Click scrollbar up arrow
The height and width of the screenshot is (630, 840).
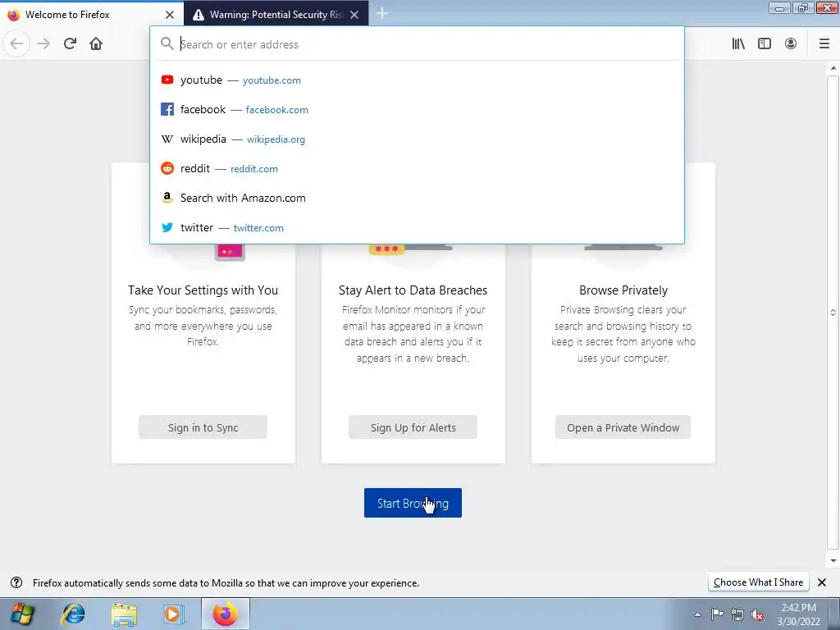click(833, 68)
